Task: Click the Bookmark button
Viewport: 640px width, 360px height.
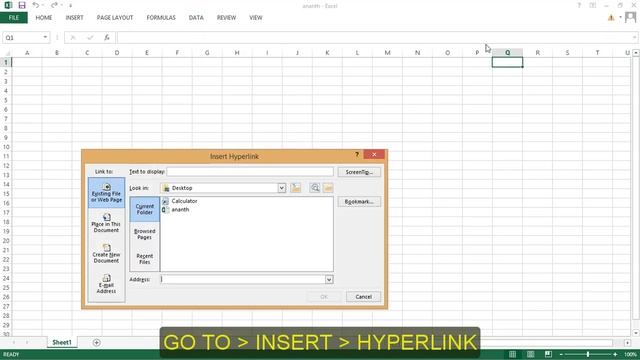Action: 359,202
